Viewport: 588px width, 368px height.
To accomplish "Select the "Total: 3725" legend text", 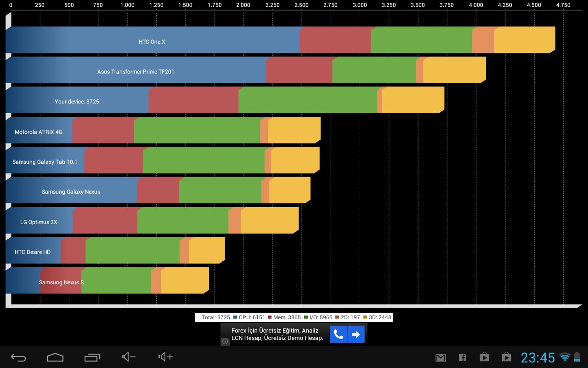I will [215, 318].
